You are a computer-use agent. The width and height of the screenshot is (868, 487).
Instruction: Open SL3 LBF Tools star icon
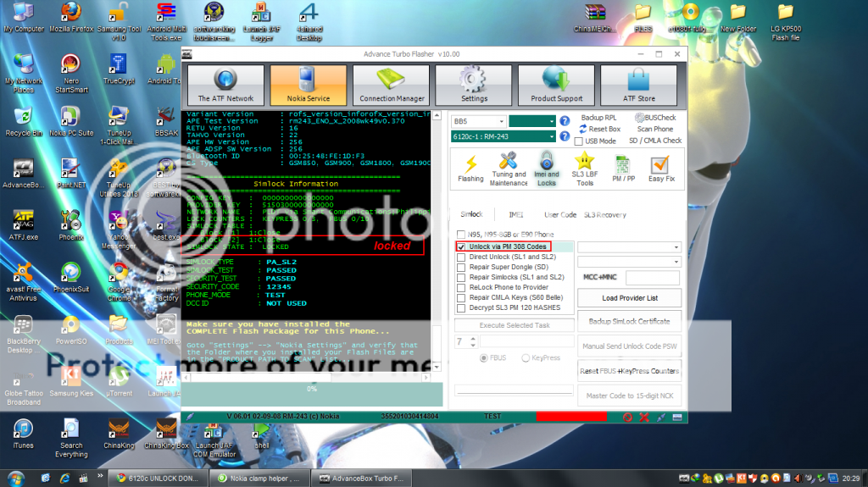point(585,169)
